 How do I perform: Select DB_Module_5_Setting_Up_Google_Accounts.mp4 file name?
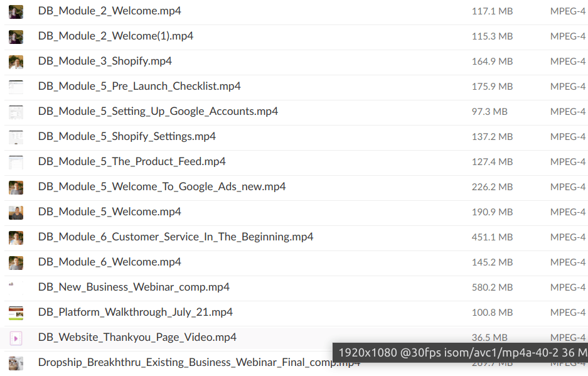click(158, 112)
